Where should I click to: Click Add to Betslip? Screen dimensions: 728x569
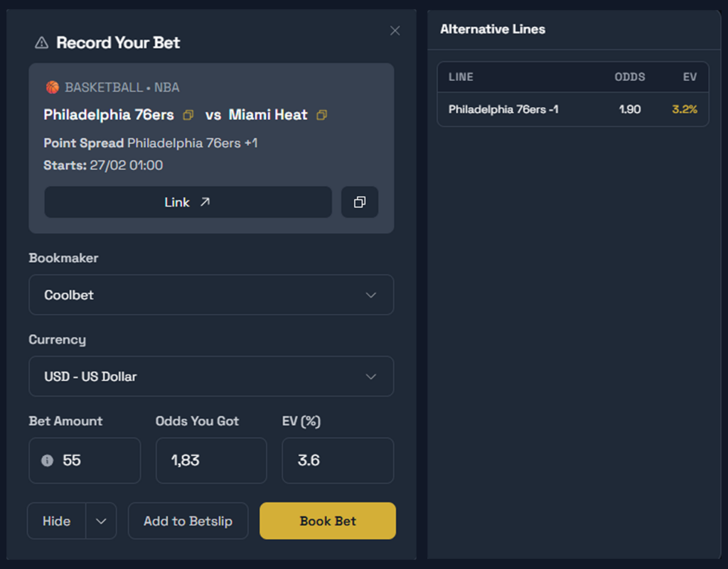[x=188, y=521]
